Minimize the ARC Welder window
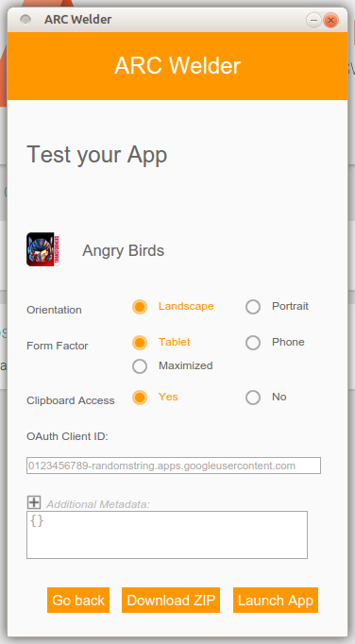 tap(313, 20)
